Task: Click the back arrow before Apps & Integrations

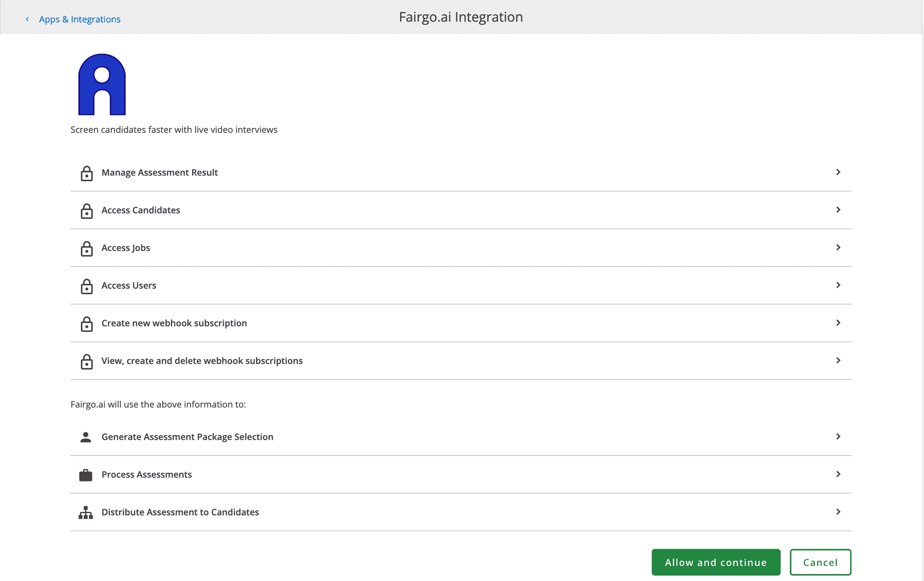Action: click(x=27, y=19)
